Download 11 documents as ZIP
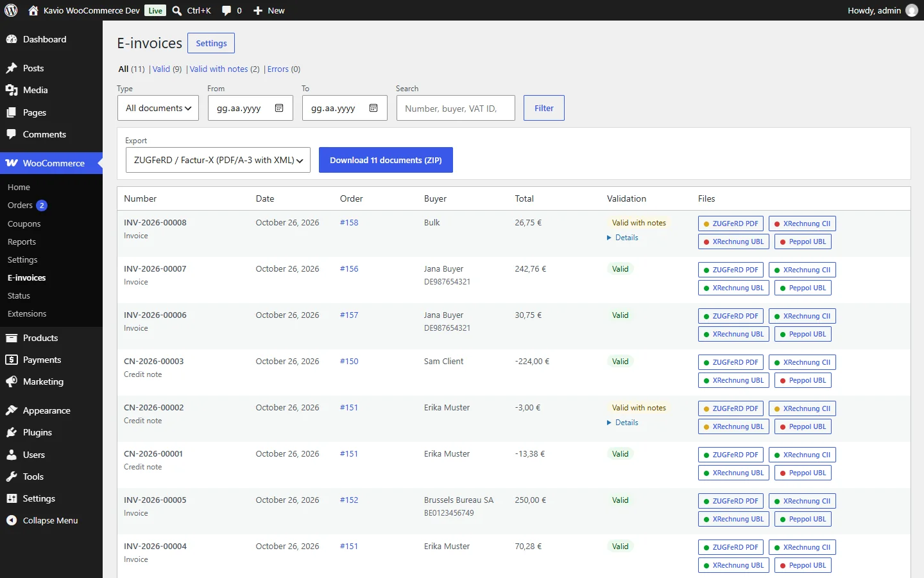Image resolution: width=924 pixels, height=578 pixels. (x=386, y=160)
